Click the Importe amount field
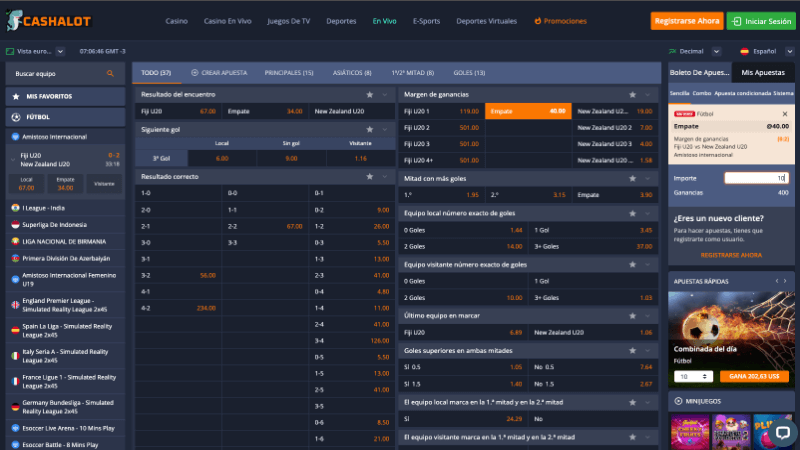The image size is (800, 450). [x=756, y=178]
